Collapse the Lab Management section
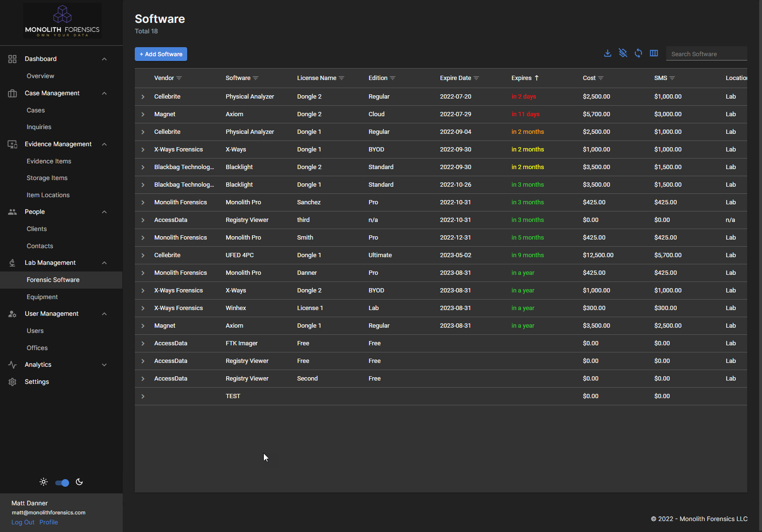 click(104, 262)
